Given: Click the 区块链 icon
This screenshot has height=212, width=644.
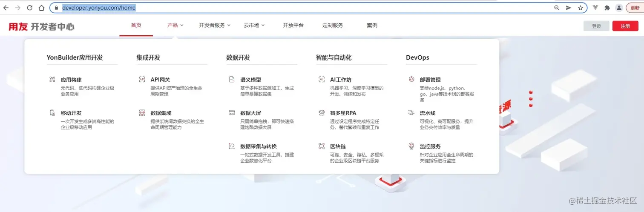Looking at the screenshot, I should [x=322, y=146].
